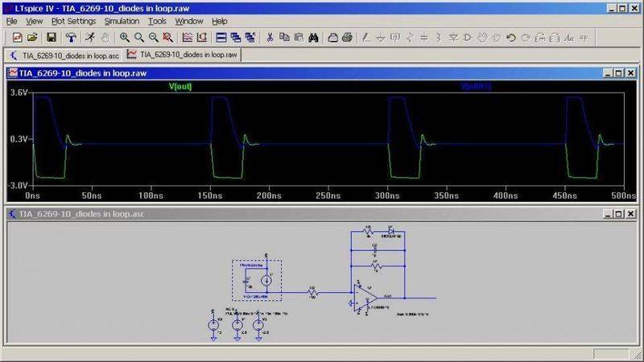Screen dimensions: 644x362
Task: Open the Plot Settings menu
Action: 73,21
